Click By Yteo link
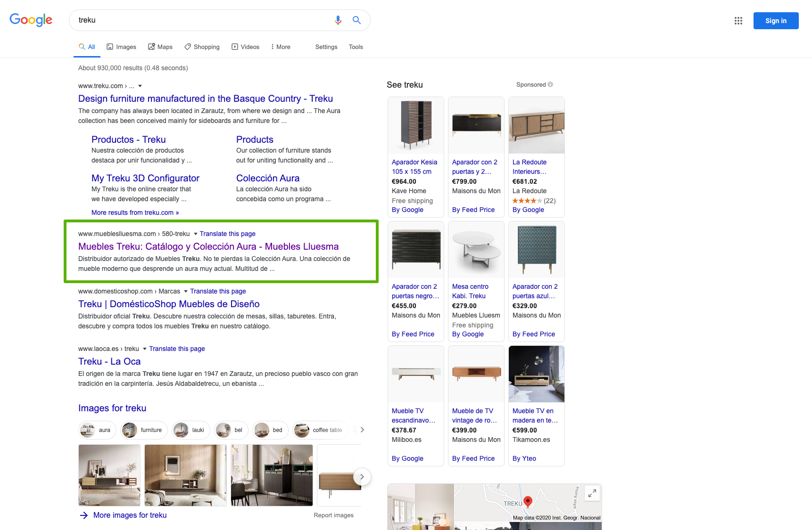 pyautogui.click(x=524, y=458)
